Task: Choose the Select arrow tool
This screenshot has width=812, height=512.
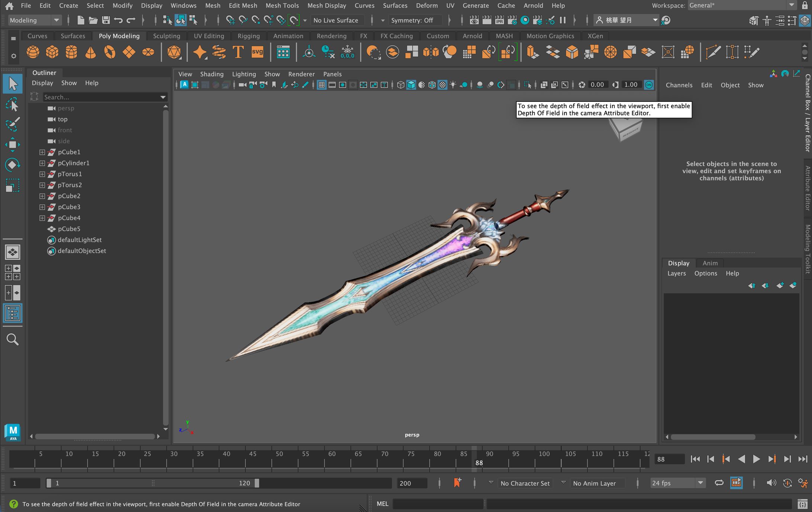Action: [12, 84]
